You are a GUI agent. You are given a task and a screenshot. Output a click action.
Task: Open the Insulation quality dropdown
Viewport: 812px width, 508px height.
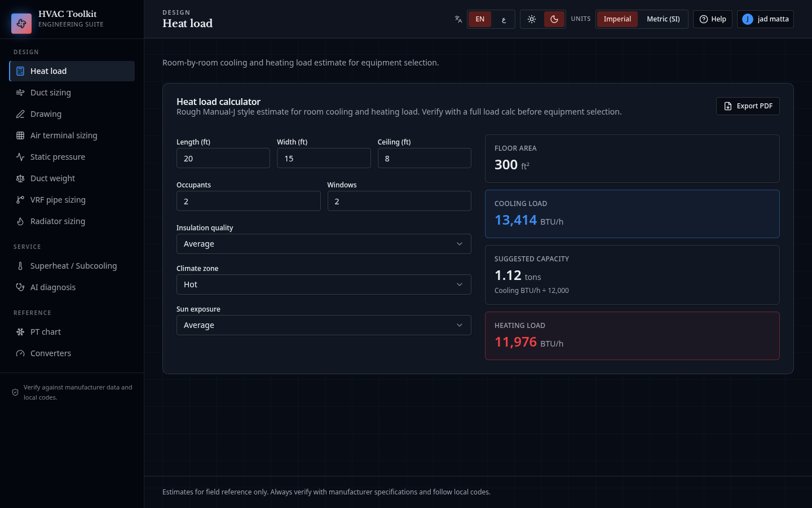[324, 244]
